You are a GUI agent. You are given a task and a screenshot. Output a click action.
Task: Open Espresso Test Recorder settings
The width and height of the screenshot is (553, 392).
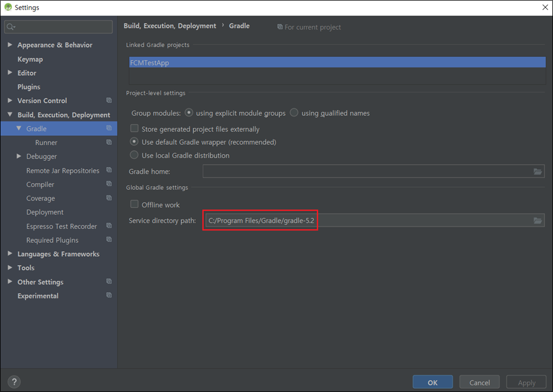pyautogui.click(x=62, y=226)
